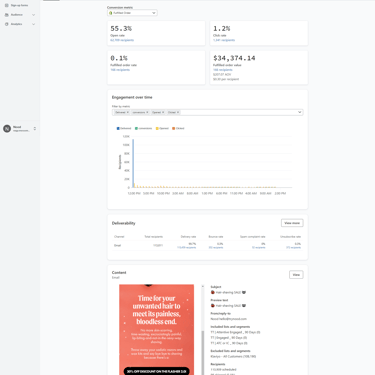The width and height of the screenshot is (375, 375).
Task: Expand the Analytics menu chevron
Action: tap(33, 24)
